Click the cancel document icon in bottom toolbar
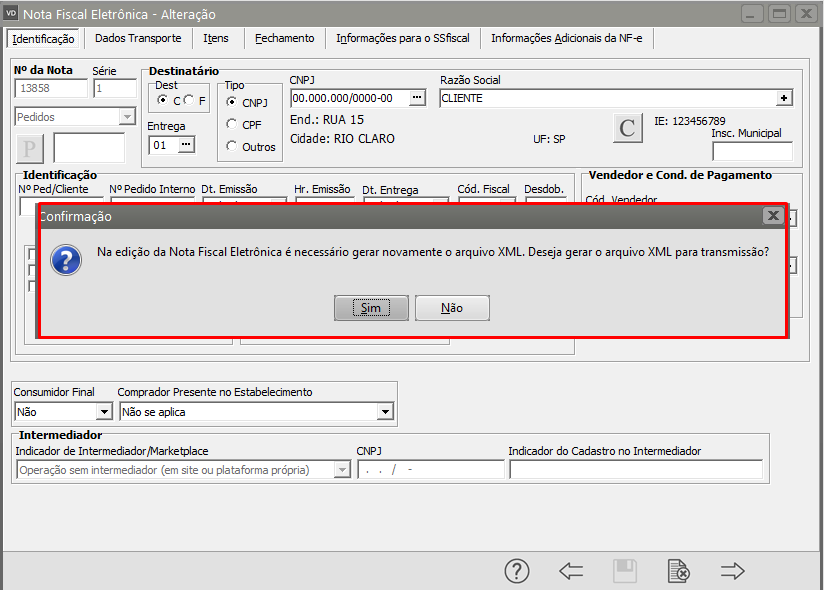This screenshot has height=590, width=824. point(678,571)
